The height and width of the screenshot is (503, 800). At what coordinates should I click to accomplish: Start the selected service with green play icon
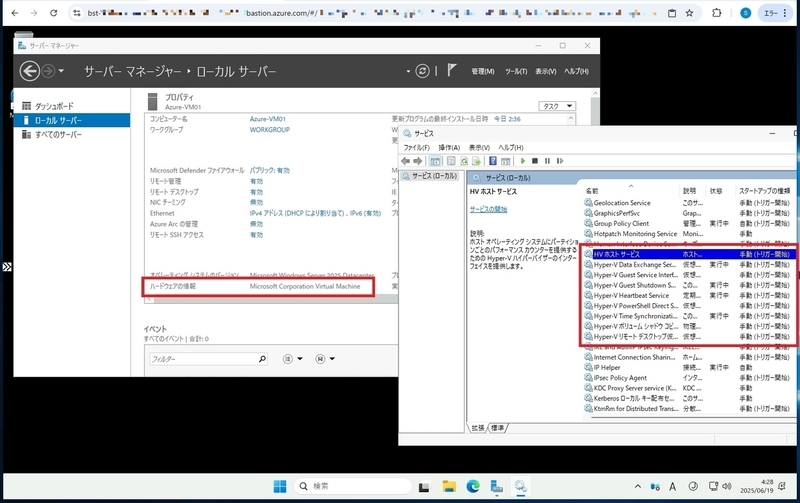[x=522, y=161]
